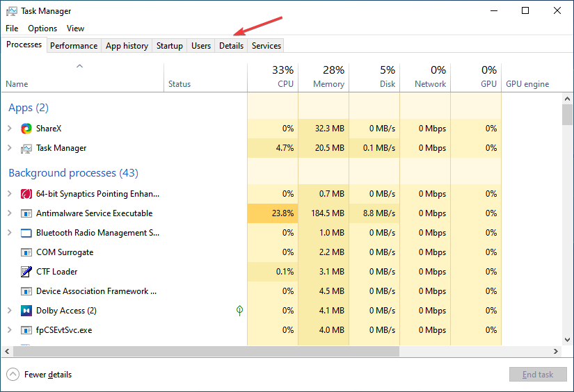
Task: Click the Bluetooth Radio Management icon
Action: click(x=26, y=233)
